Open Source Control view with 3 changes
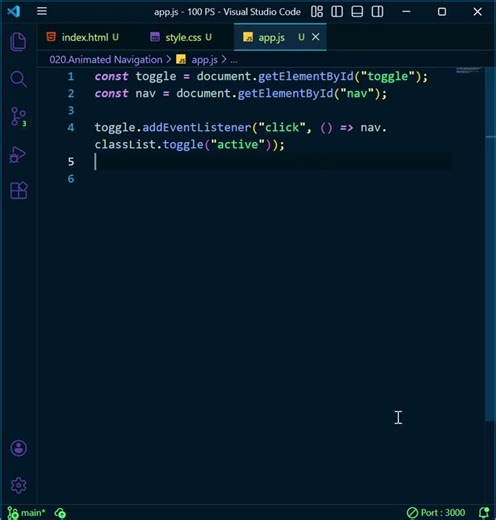Image resolution: width=496 pixels, height=520 pixels. tap(18, 117)
